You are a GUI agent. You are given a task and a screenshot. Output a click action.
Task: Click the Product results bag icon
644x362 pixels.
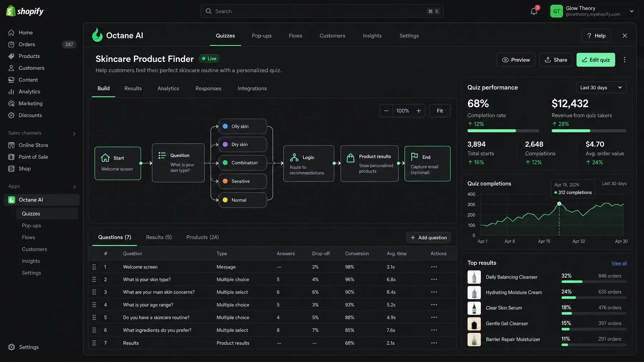coord(351,158)
